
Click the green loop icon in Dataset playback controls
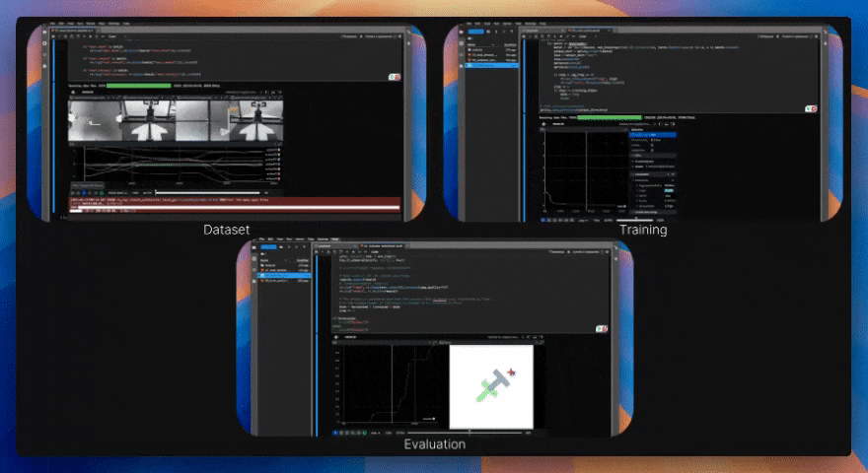tap(102, 193)
